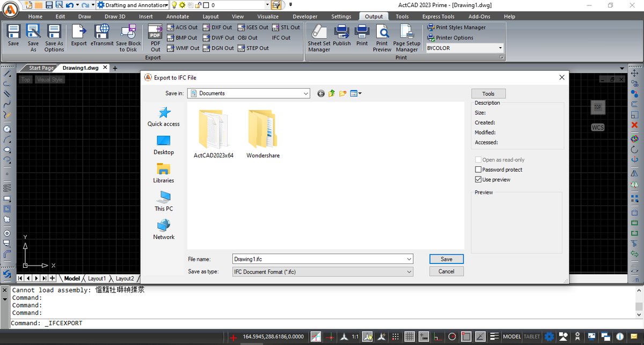Toggle the Password protect checkbox
Screen dimensions: 644x345
tap(479, 170)
